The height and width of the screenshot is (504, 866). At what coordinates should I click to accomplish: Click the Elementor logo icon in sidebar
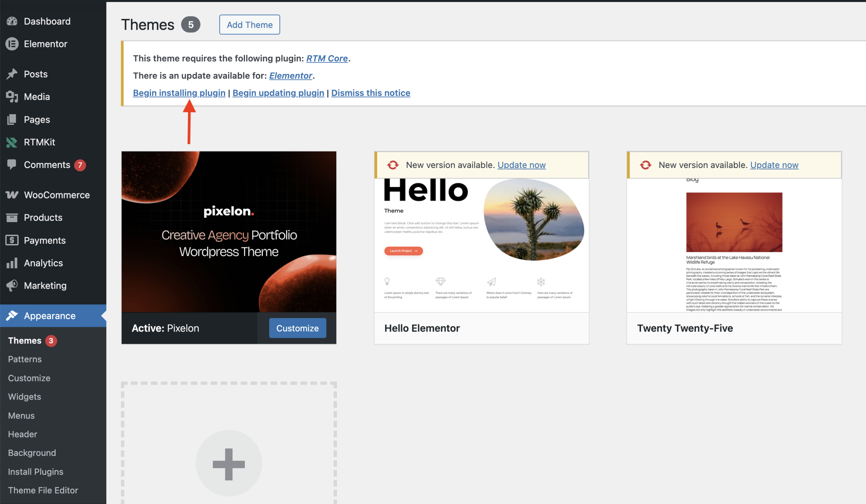tap(12, 44)
